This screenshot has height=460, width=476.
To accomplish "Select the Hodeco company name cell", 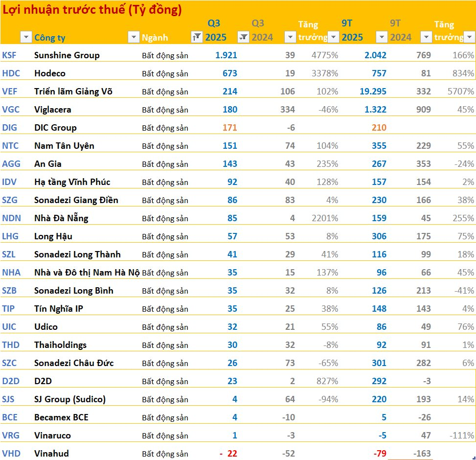I will click(x=49, y=73).
